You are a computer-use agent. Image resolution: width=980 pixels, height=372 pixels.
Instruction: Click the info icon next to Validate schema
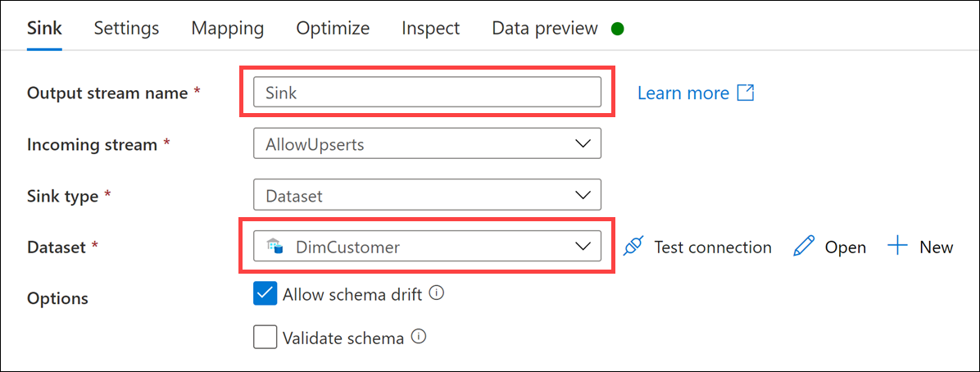(419, 338)
